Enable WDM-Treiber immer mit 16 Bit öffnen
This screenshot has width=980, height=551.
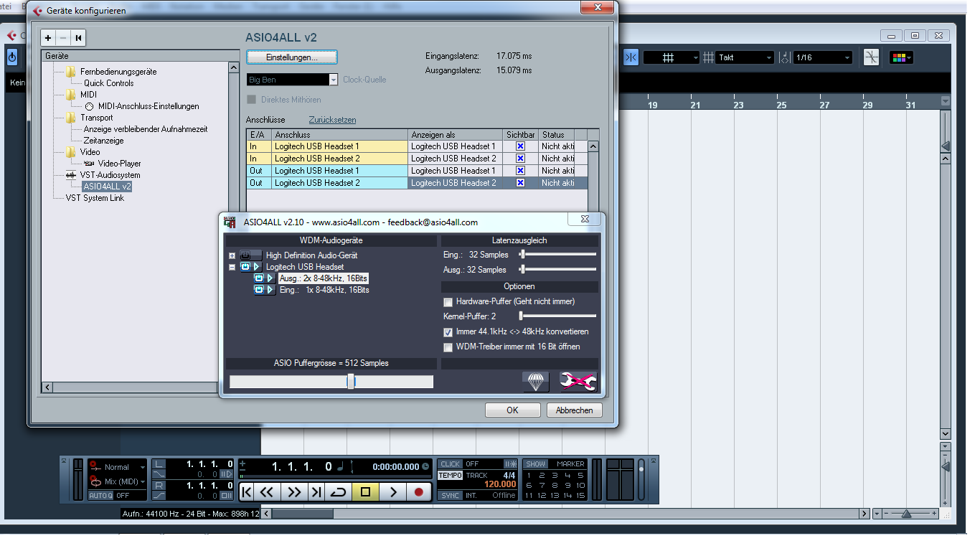coord(448,347)
